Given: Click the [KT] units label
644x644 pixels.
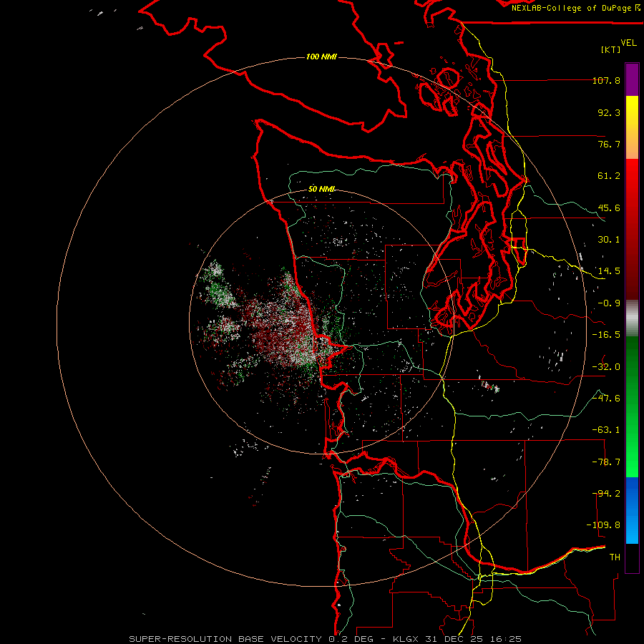Looking at the screenshot, I should (611, 49).
